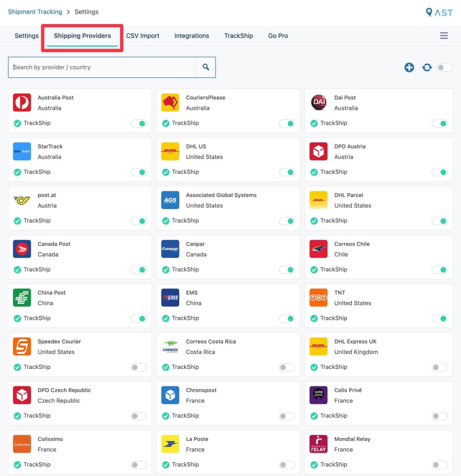Disable the Australia Post provider toggle
The width and height of the screenshot is (461, 476).
click(139, 124)
